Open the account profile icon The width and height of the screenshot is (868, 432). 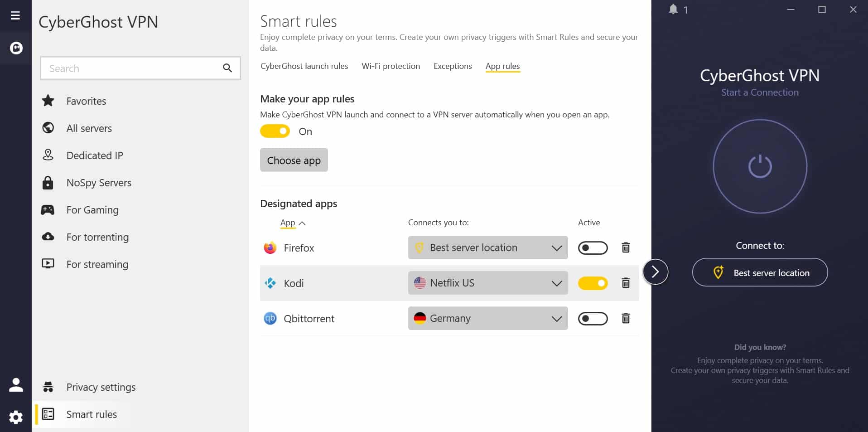click(16, 385)
